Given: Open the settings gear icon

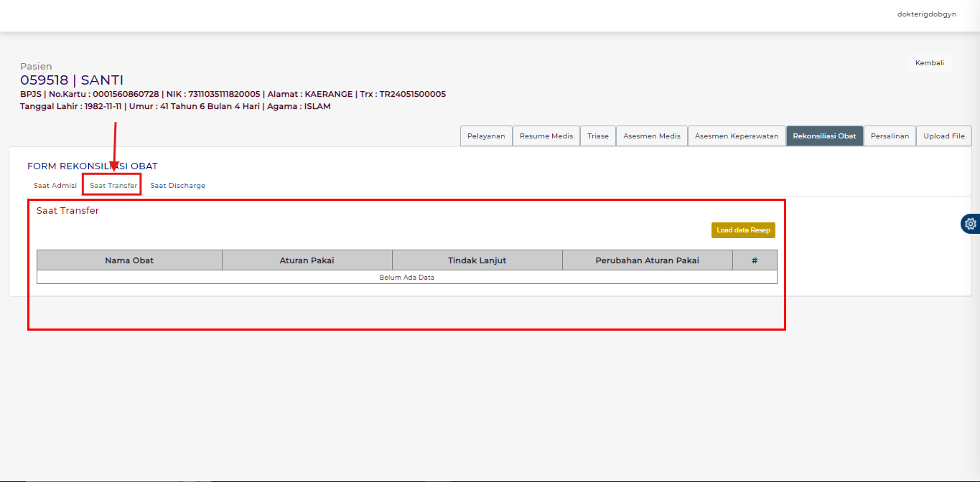Looking at the screenshot, I should pos(971,224).
